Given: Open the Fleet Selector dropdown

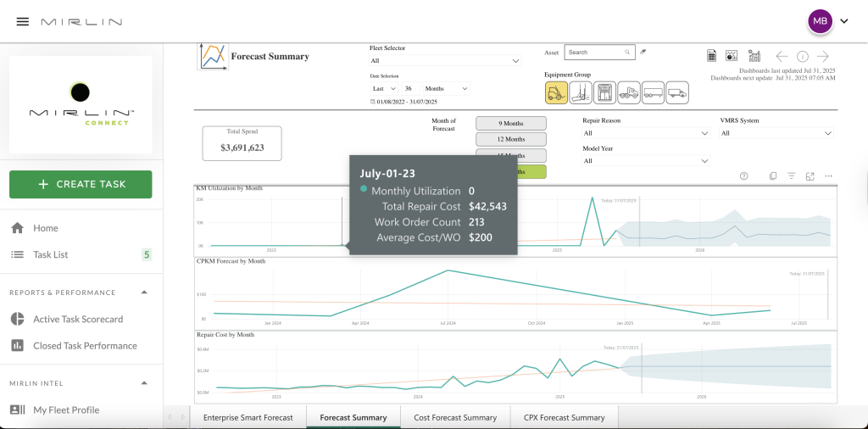Looking at the screenshot, I should [445, 60].
